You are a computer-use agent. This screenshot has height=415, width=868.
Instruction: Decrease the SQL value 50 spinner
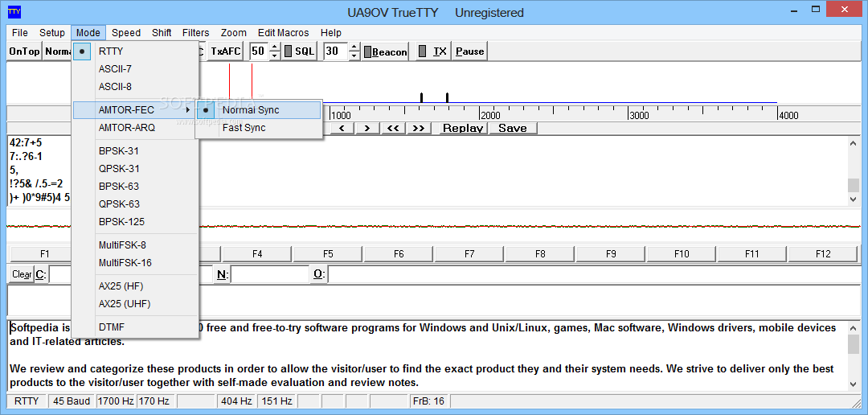point(275,56)
